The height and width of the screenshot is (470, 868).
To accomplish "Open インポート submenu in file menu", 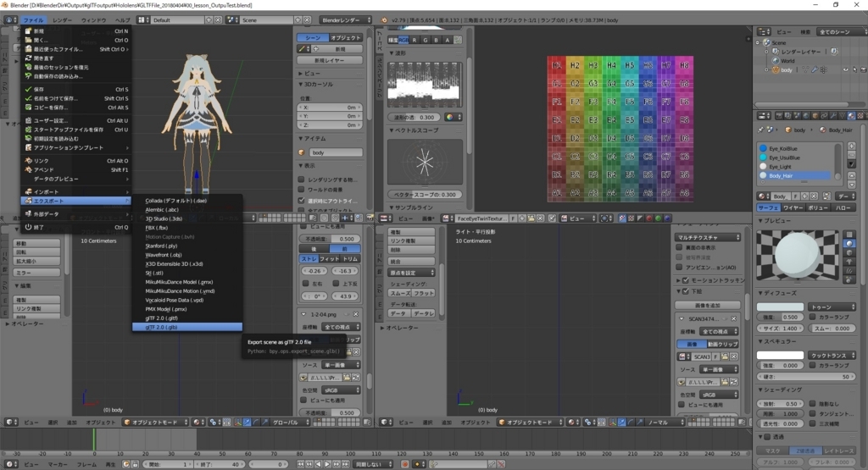I will click(x=76, y=191).
